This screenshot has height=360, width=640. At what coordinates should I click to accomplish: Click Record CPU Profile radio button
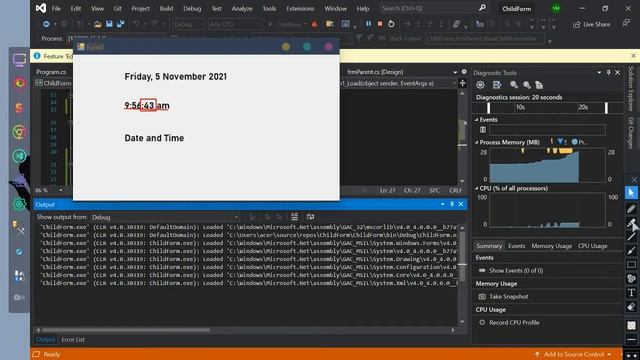click(x=482, y=322)
